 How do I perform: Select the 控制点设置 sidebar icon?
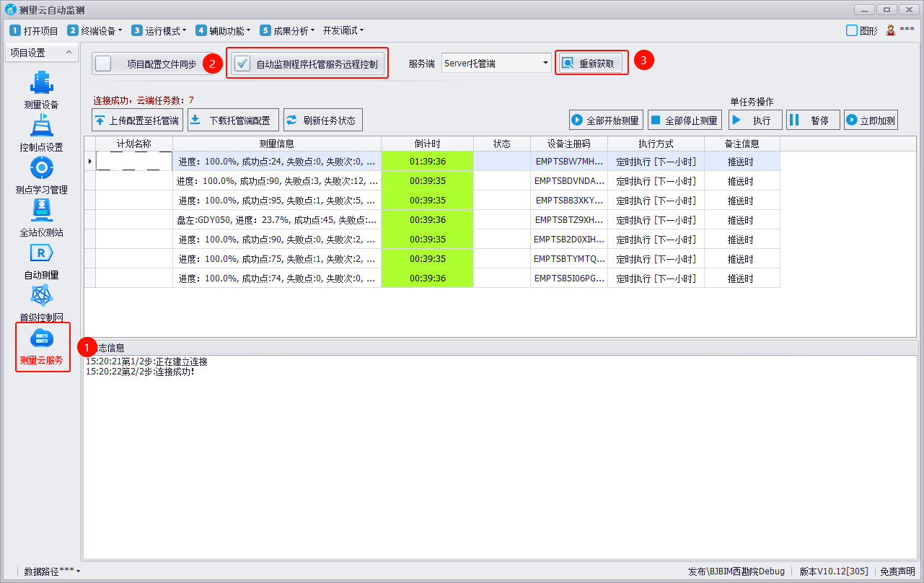[41, 125]
